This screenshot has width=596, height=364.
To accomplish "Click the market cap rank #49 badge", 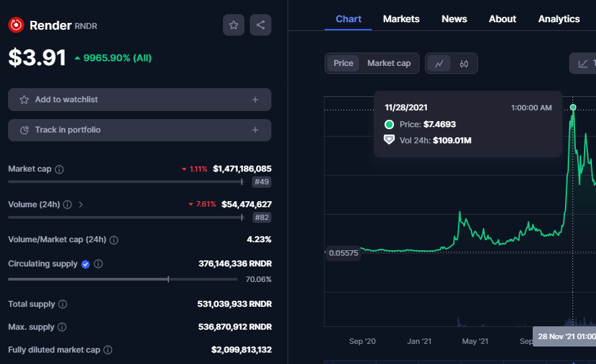I will point(261,182).
